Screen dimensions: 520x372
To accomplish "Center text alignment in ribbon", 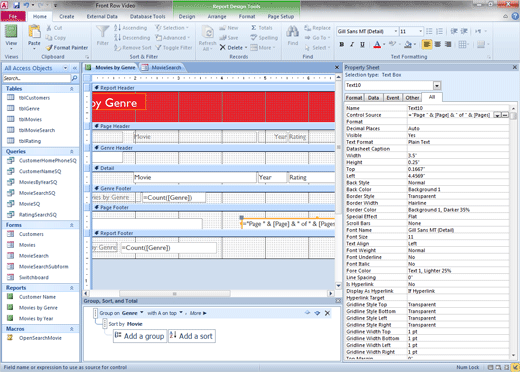I will 438,44.
